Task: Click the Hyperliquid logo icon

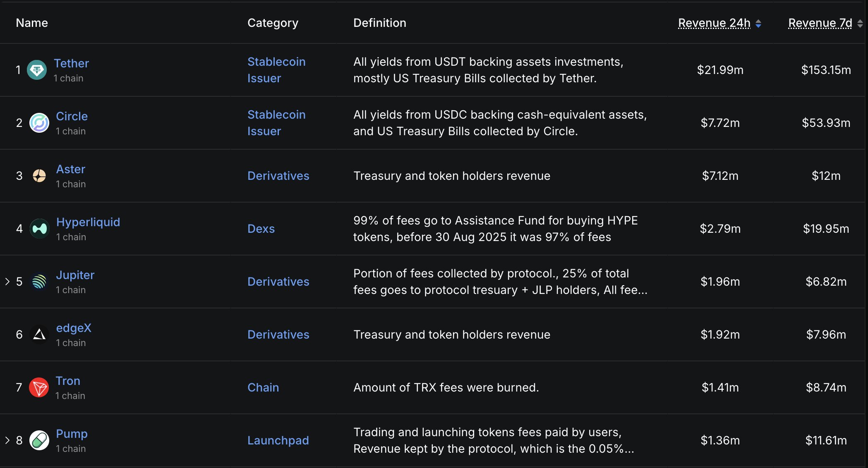Action: tap(40, 229)
